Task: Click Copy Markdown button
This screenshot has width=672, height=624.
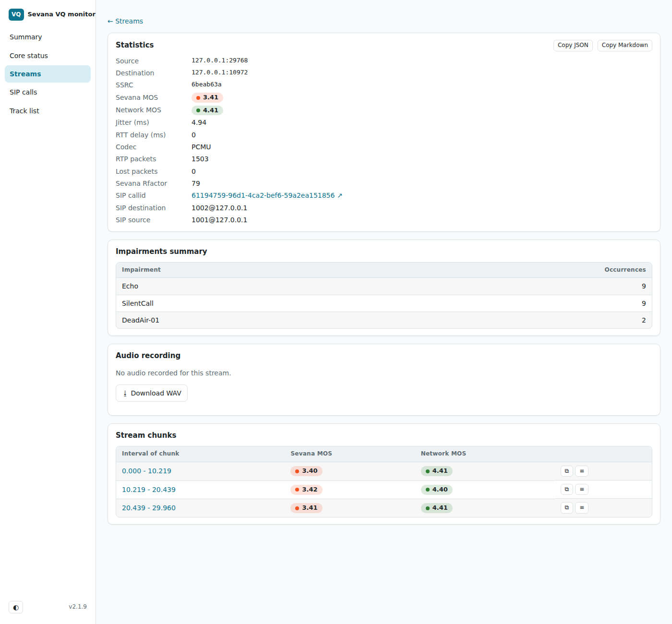Action: pyautogui.click(x=624, y=45)
